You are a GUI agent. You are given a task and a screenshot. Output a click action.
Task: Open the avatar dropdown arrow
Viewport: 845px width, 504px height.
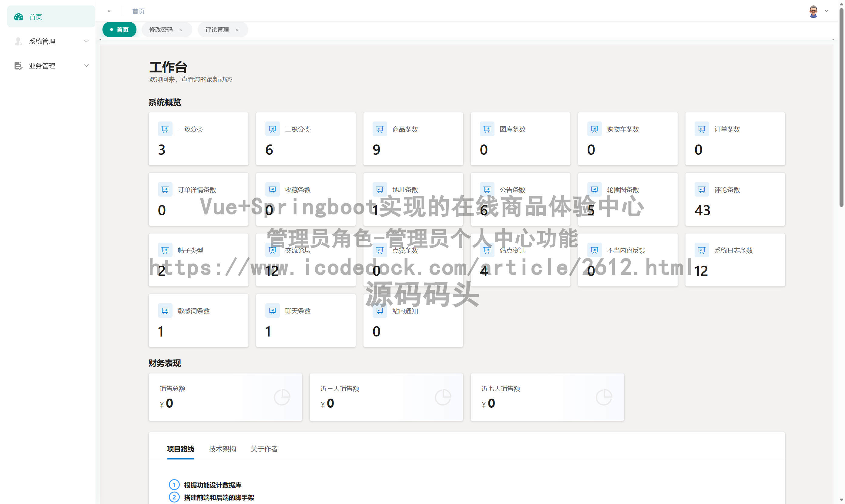(827, 11)
